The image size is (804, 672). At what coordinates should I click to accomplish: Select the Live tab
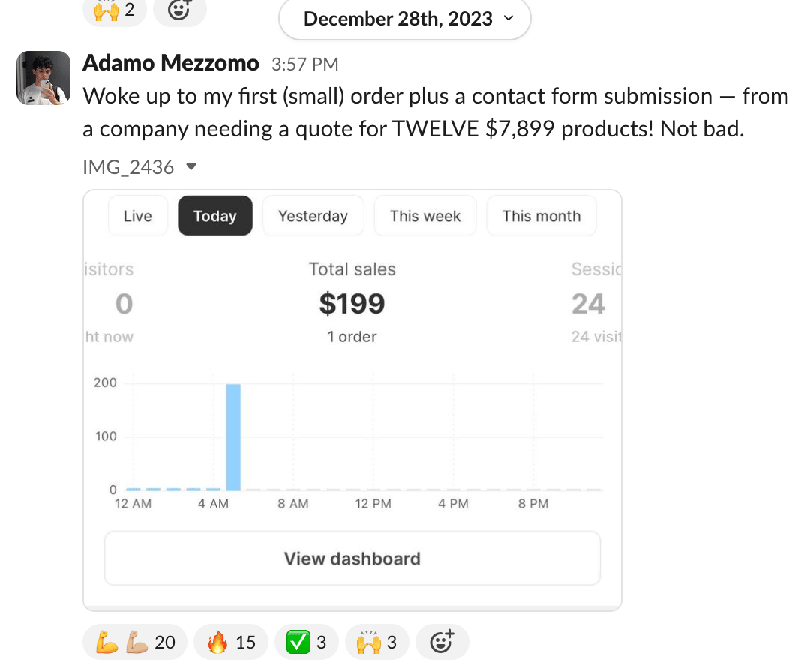click(x=137, y=216)
